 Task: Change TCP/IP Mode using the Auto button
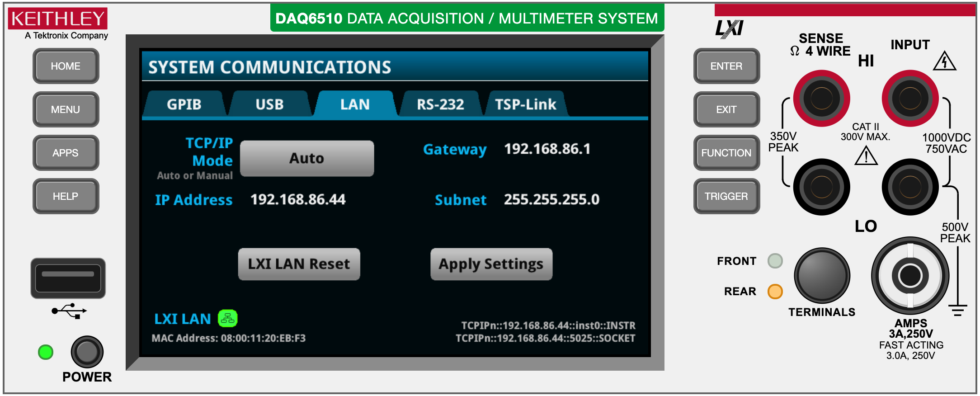pos(306,158)
